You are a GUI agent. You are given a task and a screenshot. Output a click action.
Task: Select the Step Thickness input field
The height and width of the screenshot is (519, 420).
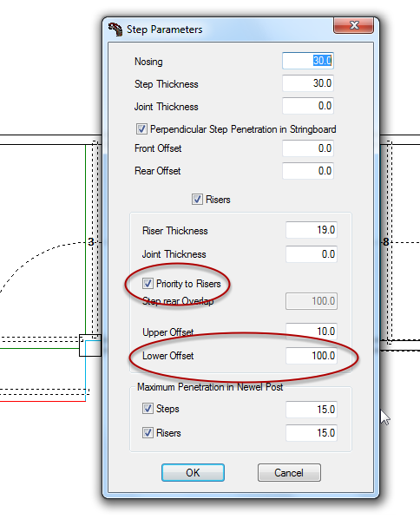pos(308,83)
